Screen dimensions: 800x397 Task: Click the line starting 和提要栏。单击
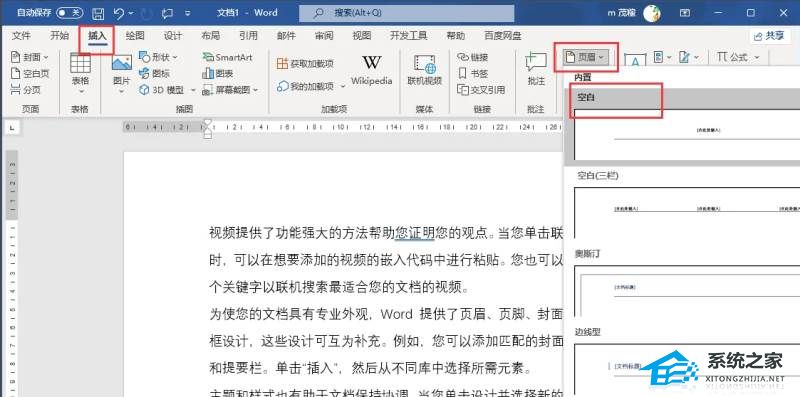pyautogui.click(x=370, y=368)
